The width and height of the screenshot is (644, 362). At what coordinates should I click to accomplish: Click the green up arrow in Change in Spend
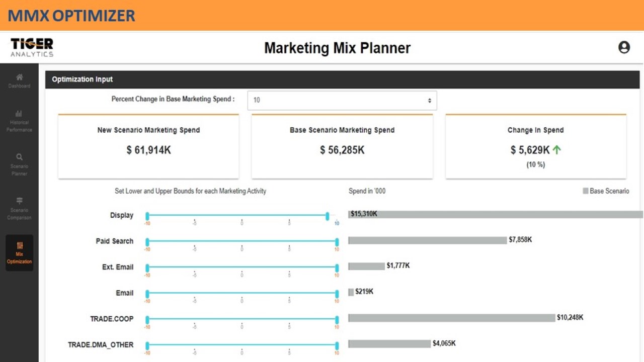click(x=556, y=150)
